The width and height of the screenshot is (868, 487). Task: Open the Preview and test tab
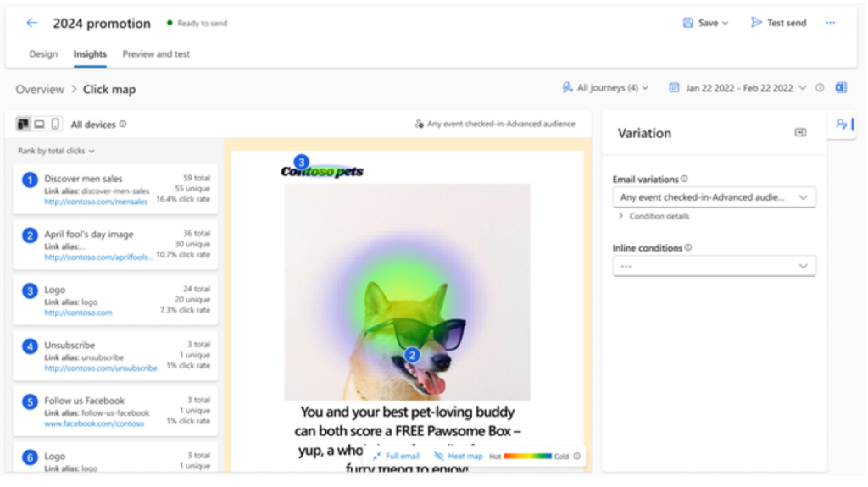(x=156, y=53)
